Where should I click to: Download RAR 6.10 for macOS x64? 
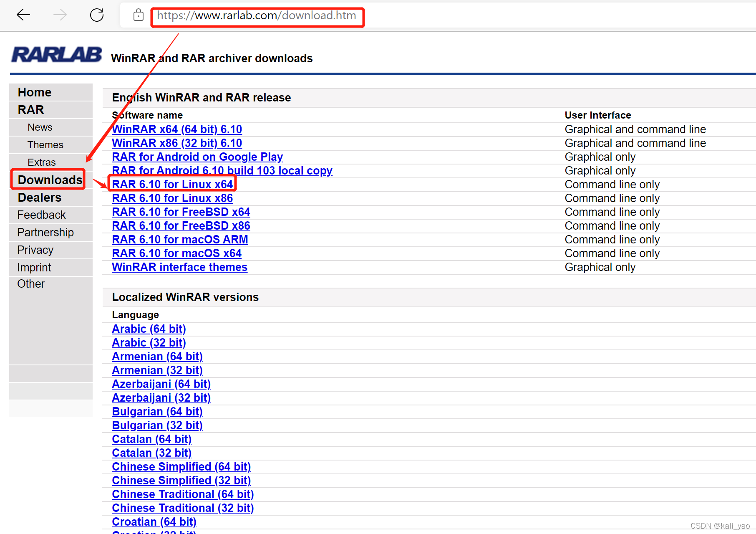(x=176, y=253)
